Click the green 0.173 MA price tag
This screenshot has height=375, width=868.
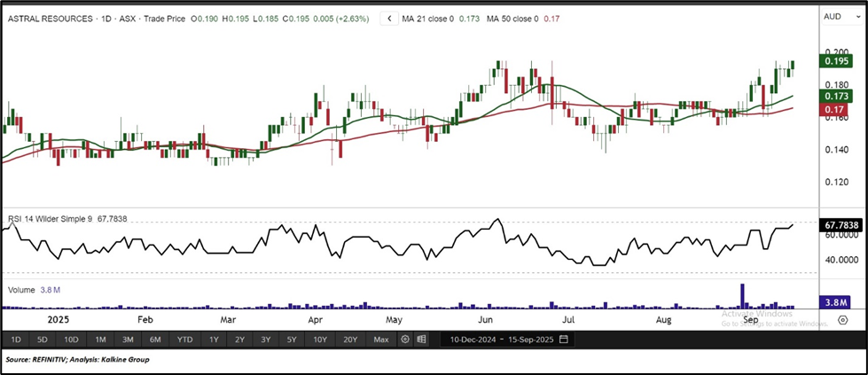pyautogui.click(x=836, y=97)
